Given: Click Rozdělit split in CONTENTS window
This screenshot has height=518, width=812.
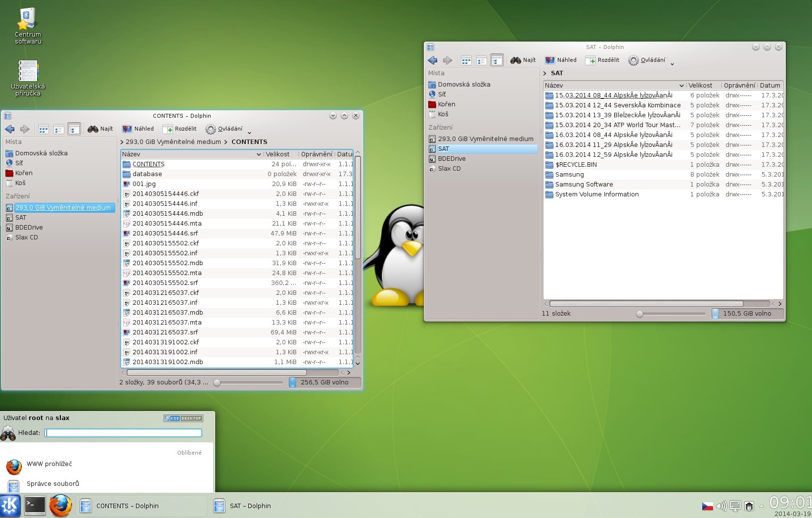Looking at the screenshot, I should coord(180,129).
